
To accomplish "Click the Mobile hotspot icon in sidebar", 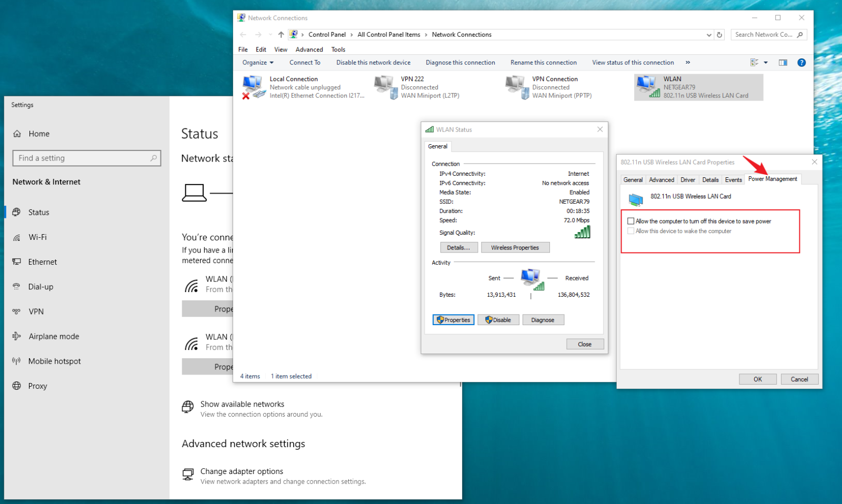I will (16, 361).
